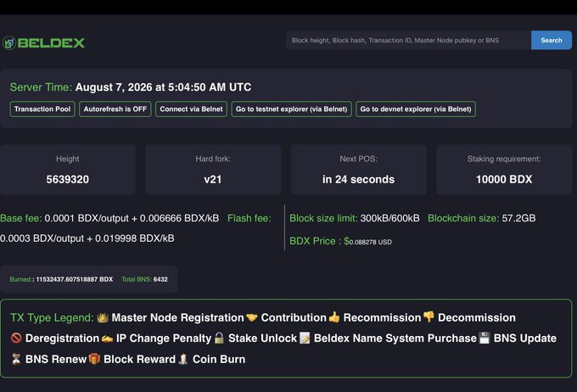Go to testnet explorer via Belnet
The width and height of the screenshot is (577, 392).
[291, 109]
